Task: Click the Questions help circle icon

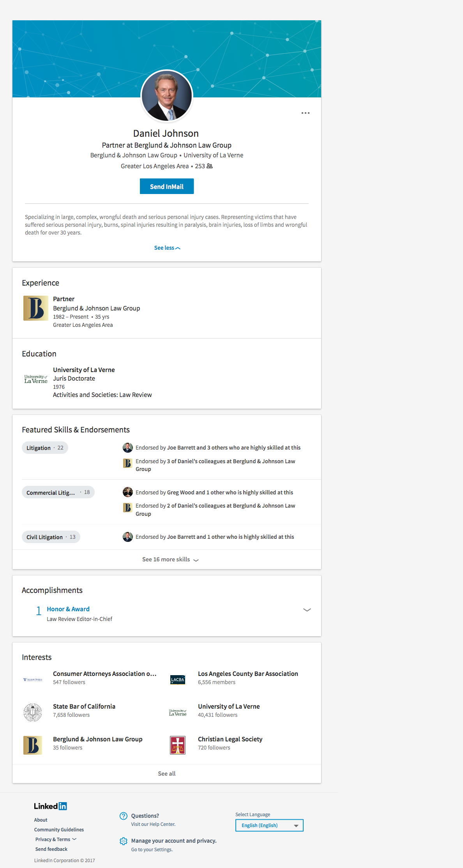Action: (124, 816)
